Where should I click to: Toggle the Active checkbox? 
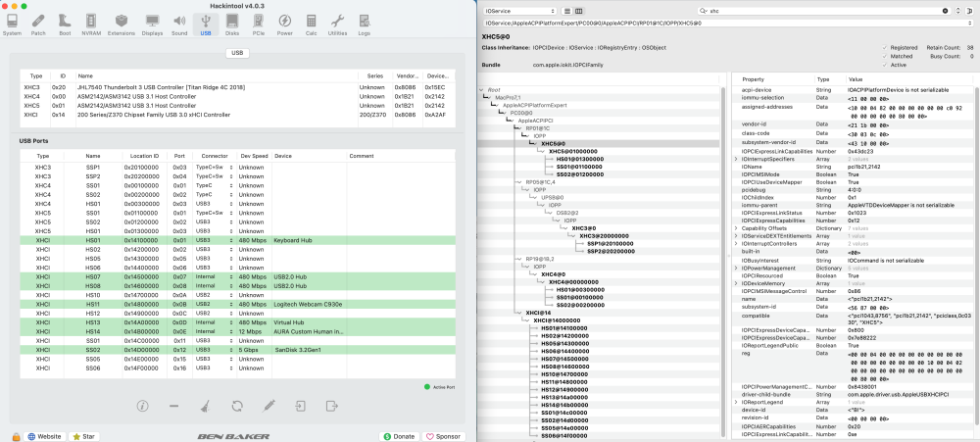click(884, 65)
